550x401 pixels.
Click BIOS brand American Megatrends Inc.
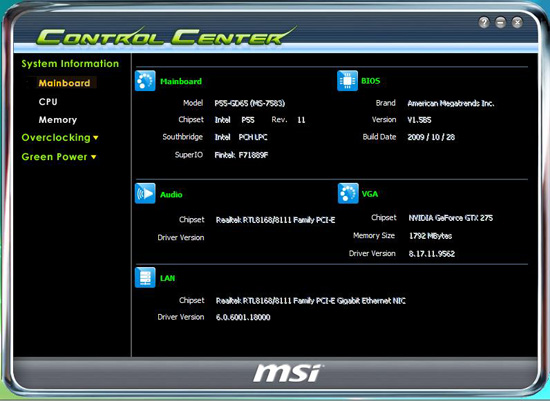(x=451, y=103)
